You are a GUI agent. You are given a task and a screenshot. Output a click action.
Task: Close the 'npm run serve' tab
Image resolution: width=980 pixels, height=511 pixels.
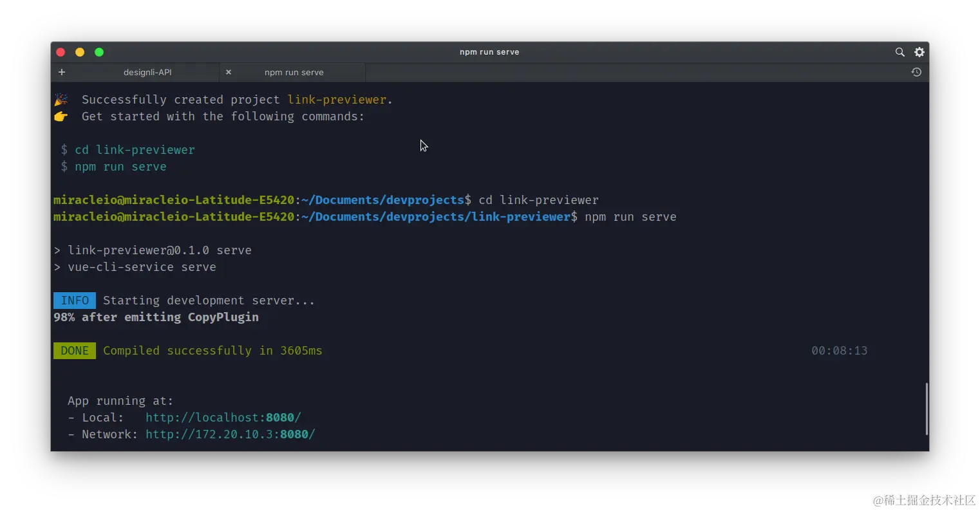(229, 72)
